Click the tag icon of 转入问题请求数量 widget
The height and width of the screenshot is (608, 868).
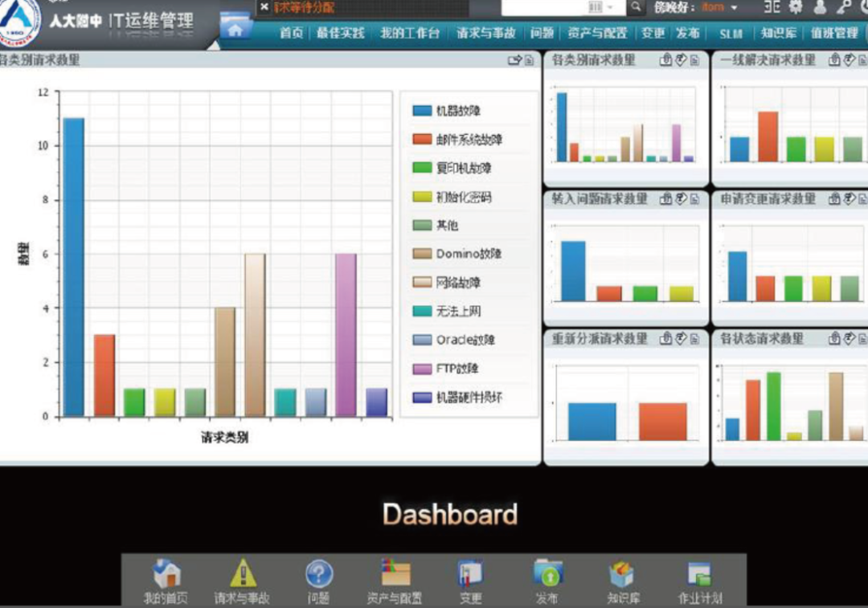681,198
